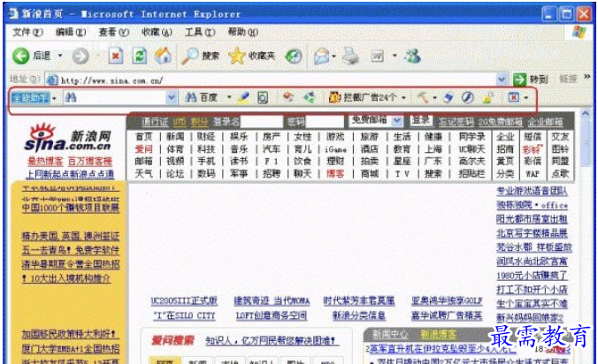Expand the toolbar overflow chevron next to 链接
Viewport: 598px width, 364px height.
[x=586, y=77]
